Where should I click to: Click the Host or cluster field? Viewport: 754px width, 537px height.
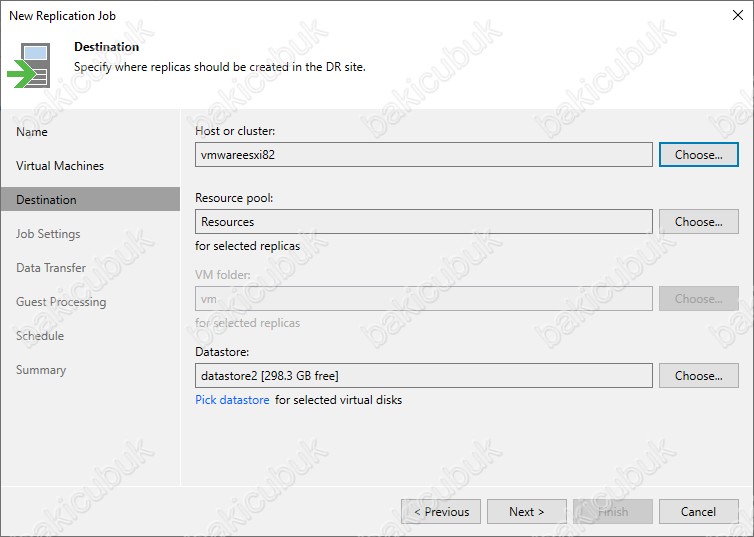coord(424,155)
